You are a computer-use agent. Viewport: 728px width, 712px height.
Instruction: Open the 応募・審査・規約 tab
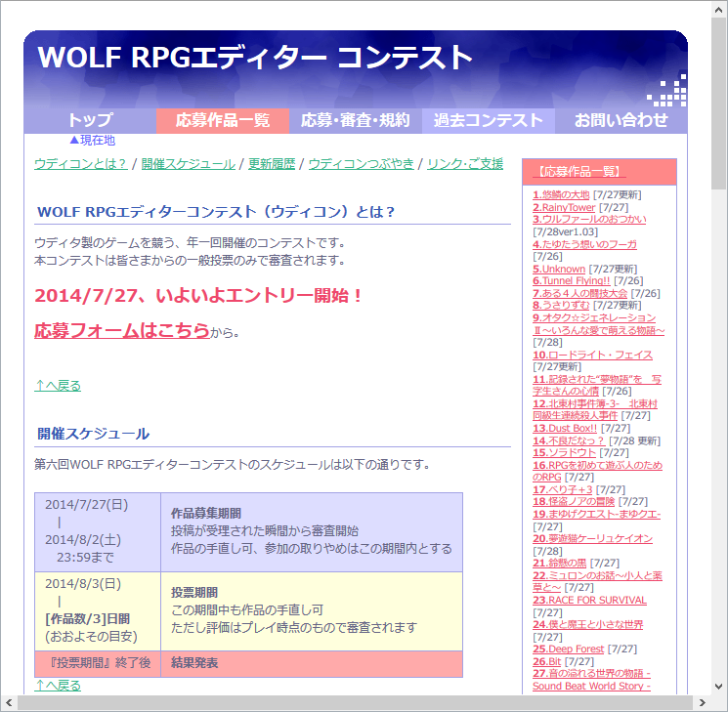point(356,121)
